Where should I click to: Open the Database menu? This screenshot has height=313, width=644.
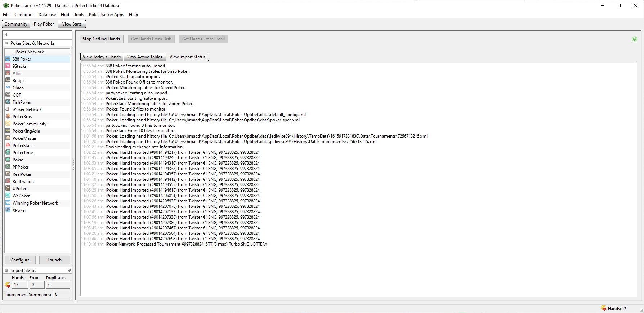[47, 15]
